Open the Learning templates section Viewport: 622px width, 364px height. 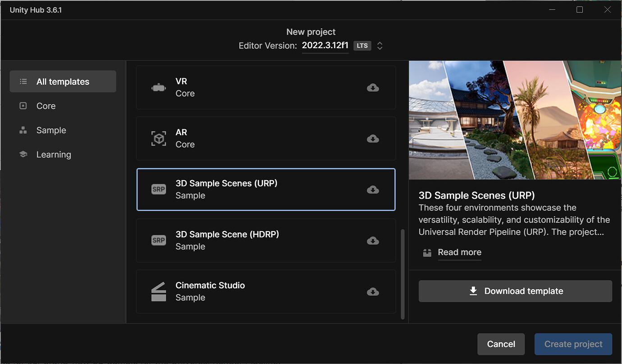tap(54, 154)
